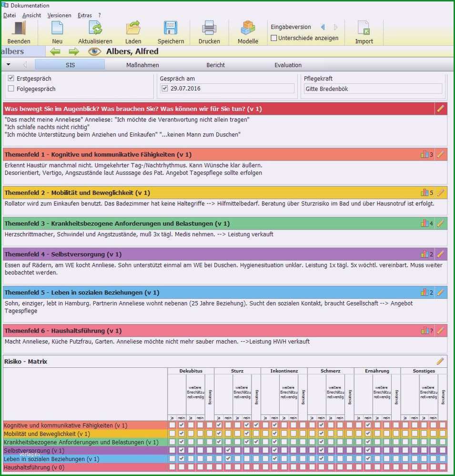Navigate to next patient green arrow
The image size is (455, 476).
74,51
